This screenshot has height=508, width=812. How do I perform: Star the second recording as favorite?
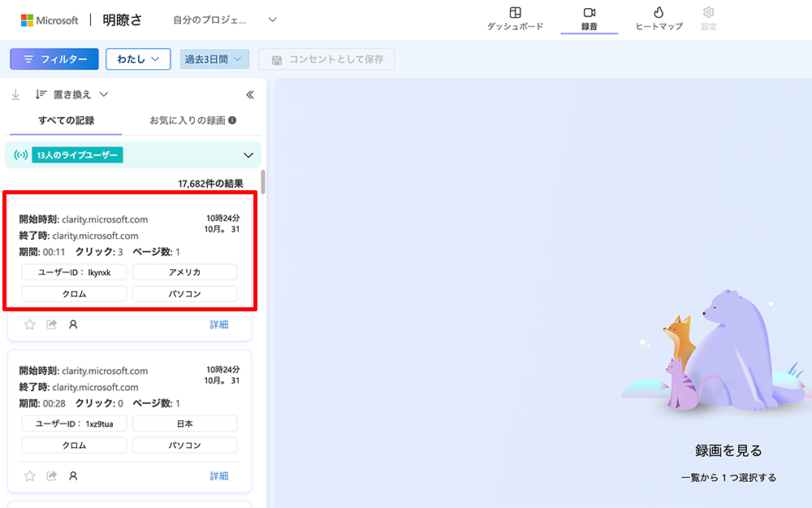(30, 475)
